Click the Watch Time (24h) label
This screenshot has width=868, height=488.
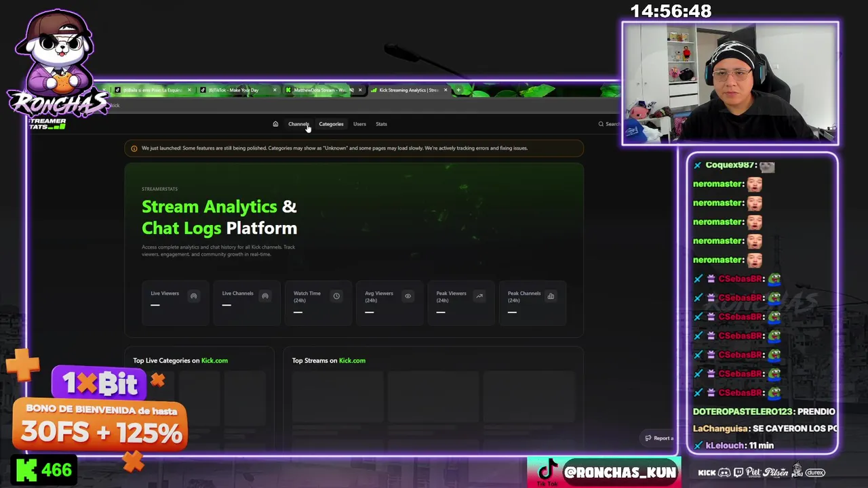coord(307,297)
